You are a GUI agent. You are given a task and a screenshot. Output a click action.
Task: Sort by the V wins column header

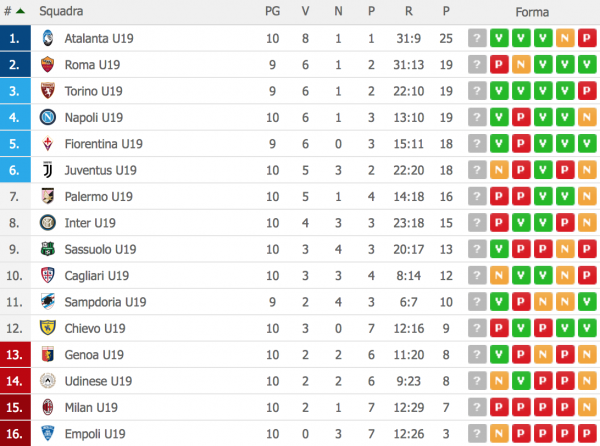pos(305,12)
